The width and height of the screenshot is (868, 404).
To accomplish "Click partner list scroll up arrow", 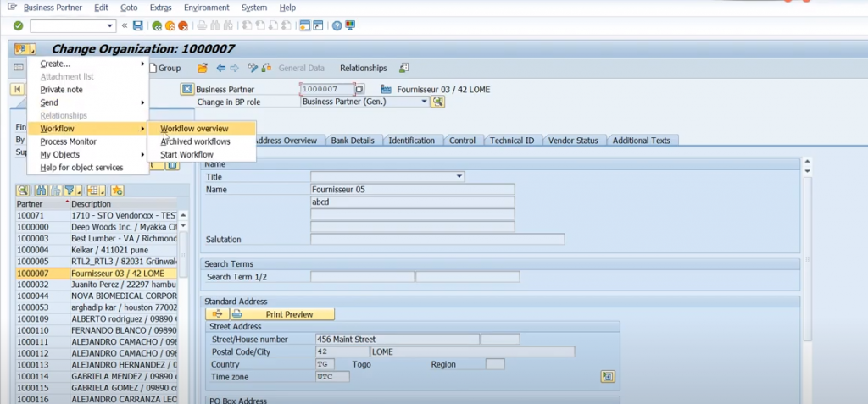I will [183, 215].
